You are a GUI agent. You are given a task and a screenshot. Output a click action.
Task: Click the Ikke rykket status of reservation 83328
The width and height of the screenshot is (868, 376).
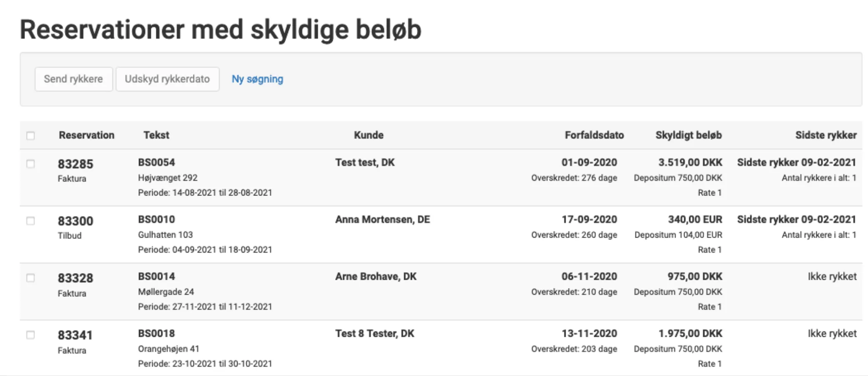point(832,276)
